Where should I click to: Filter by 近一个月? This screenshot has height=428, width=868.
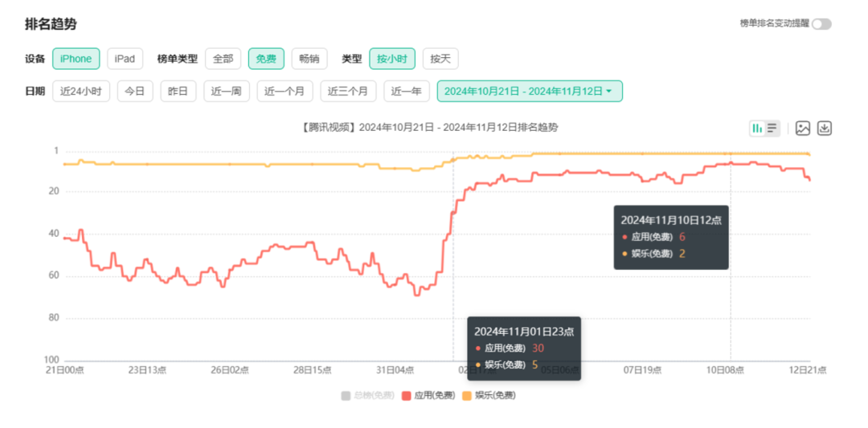pos(285,92)
